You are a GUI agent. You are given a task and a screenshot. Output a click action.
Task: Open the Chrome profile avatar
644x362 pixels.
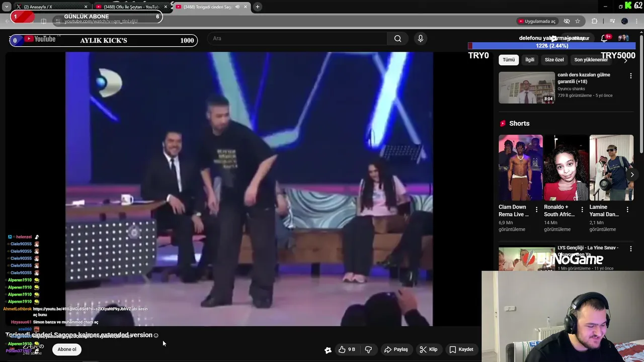[624, 21]
